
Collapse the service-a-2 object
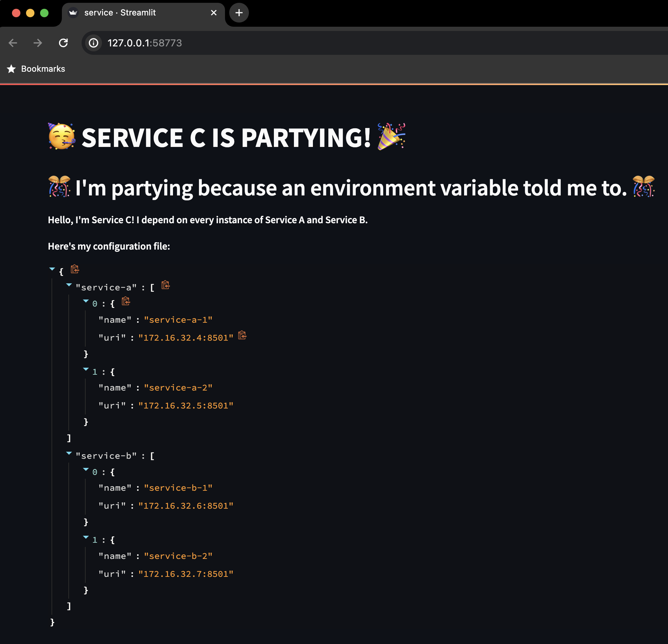pos(85,369)
